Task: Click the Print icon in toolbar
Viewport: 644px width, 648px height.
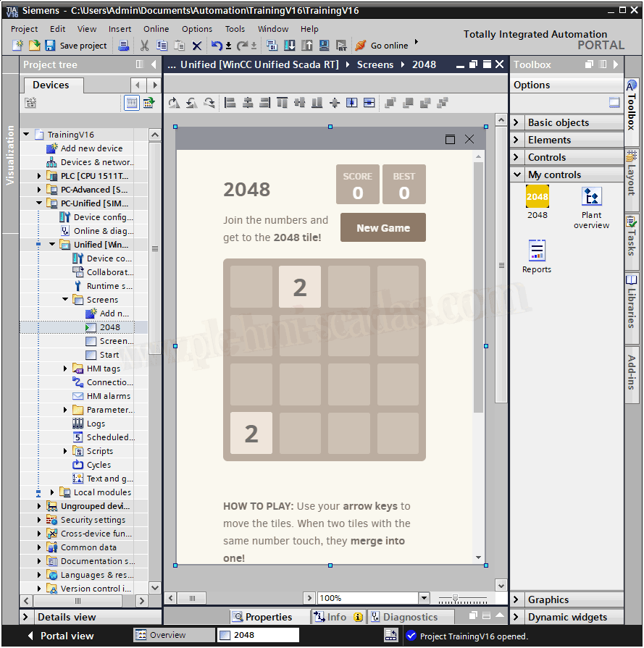Action: click(124, 46)
